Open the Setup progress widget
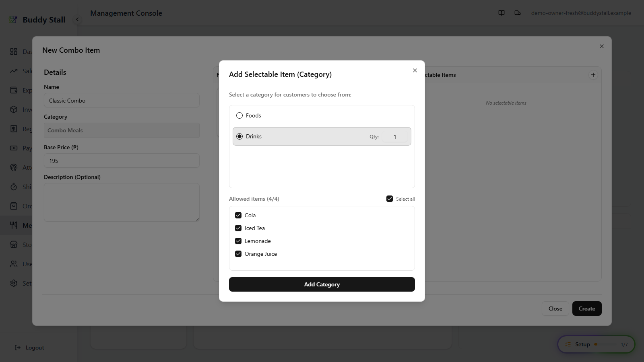 coord(596,344)
